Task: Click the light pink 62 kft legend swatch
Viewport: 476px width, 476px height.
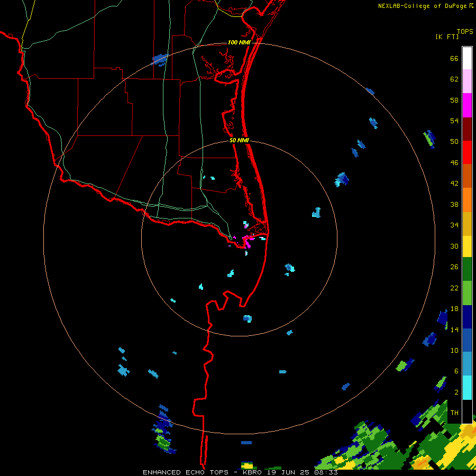Action: (467, 81)
